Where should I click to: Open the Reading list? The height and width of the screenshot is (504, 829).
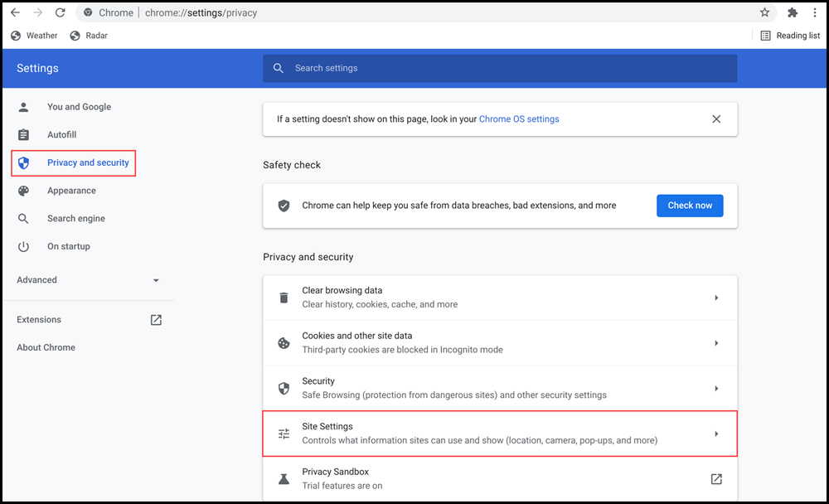(790, 36)
